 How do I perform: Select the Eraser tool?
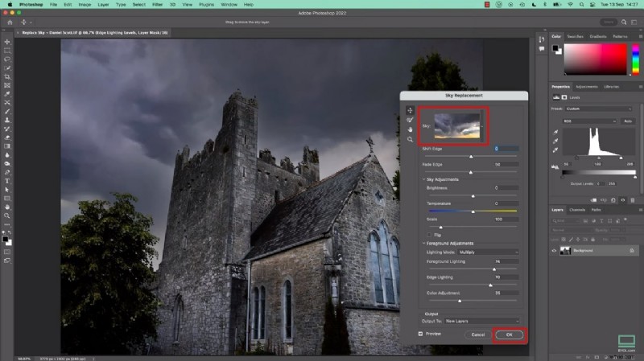click(x=7, y=137)
